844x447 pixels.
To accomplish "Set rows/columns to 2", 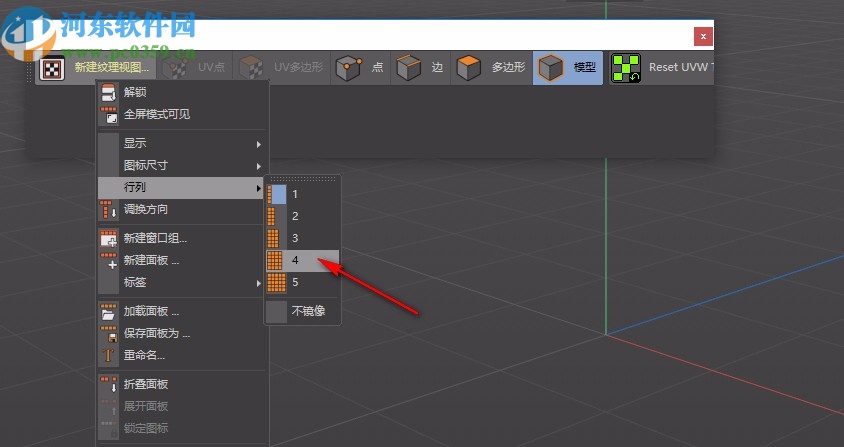I will [303, 216].
